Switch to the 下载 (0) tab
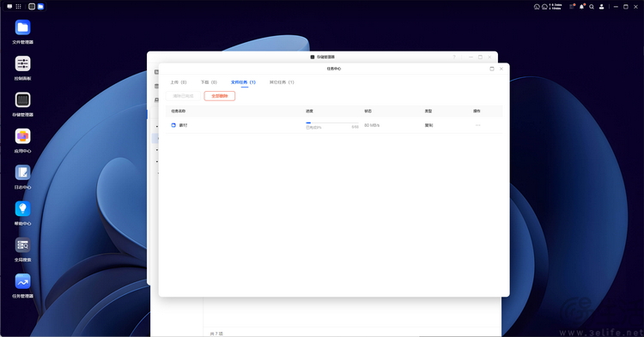The width and height of the screenshot is (644, 337). (x=209, y=82)
